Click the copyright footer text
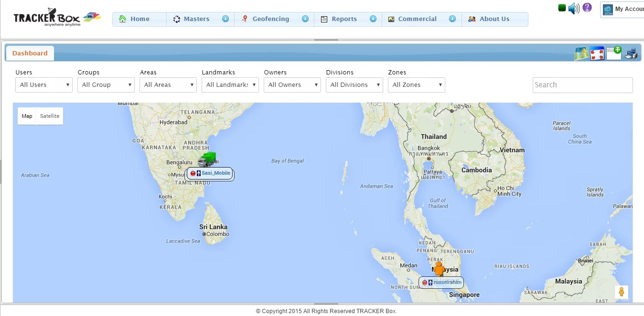Viewport: 644px width, 316px height. [326, 311]
